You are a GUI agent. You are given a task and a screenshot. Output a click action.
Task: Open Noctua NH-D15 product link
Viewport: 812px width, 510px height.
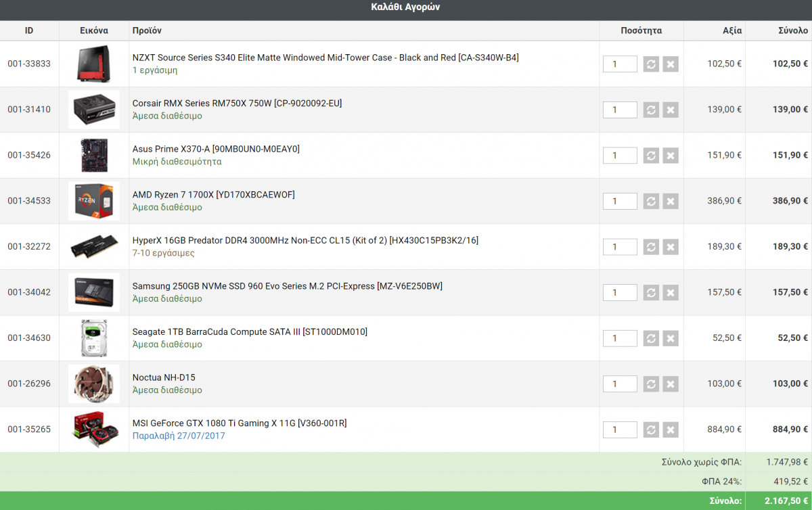[164, 377]
